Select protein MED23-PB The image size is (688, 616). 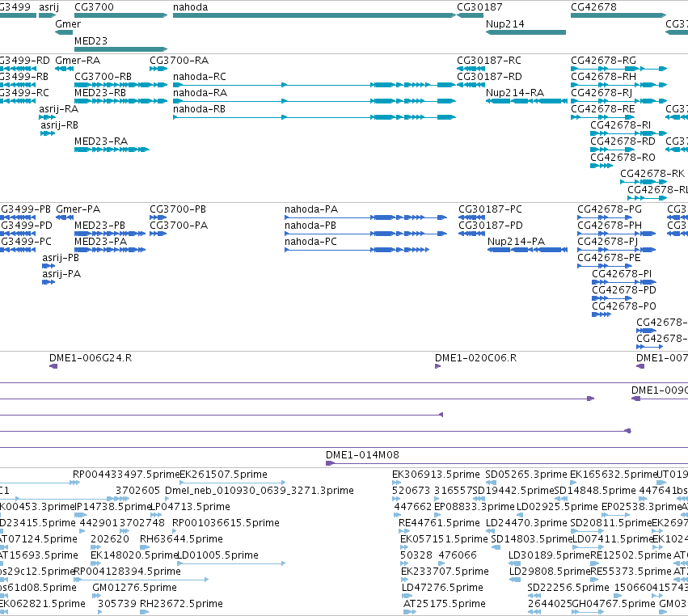[x=110, y=234]
